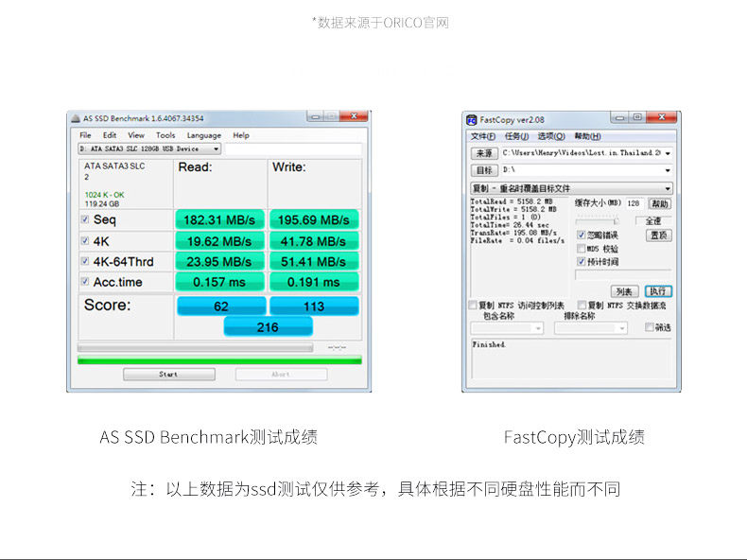Open 文件(F) menu in FastCopy
Screen dimensions: 747x560
483,137
